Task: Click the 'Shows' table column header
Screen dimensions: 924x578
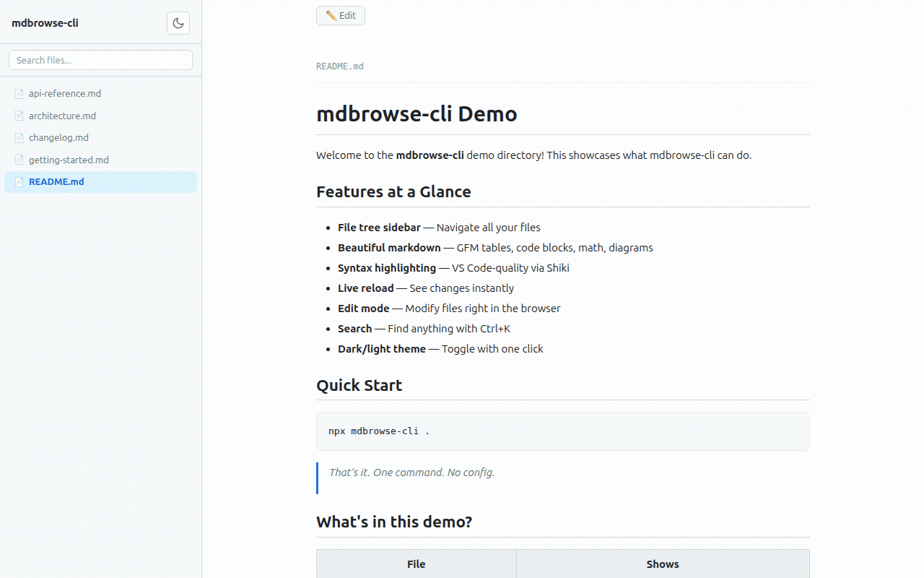Action: (663, 564)
